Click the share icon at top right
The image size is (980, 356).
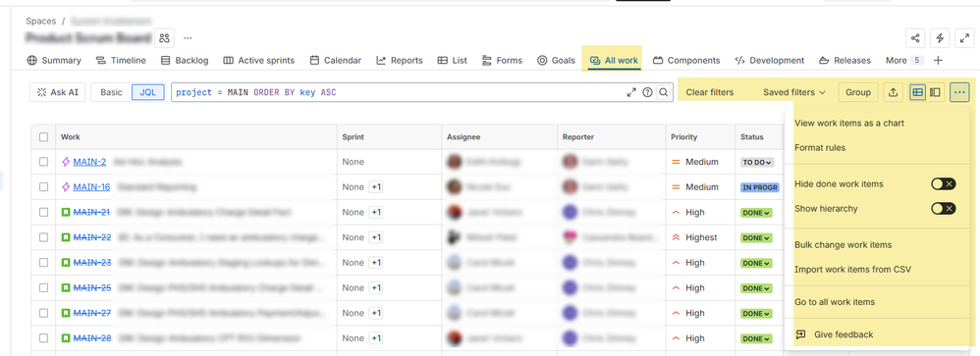pos(915,38)
